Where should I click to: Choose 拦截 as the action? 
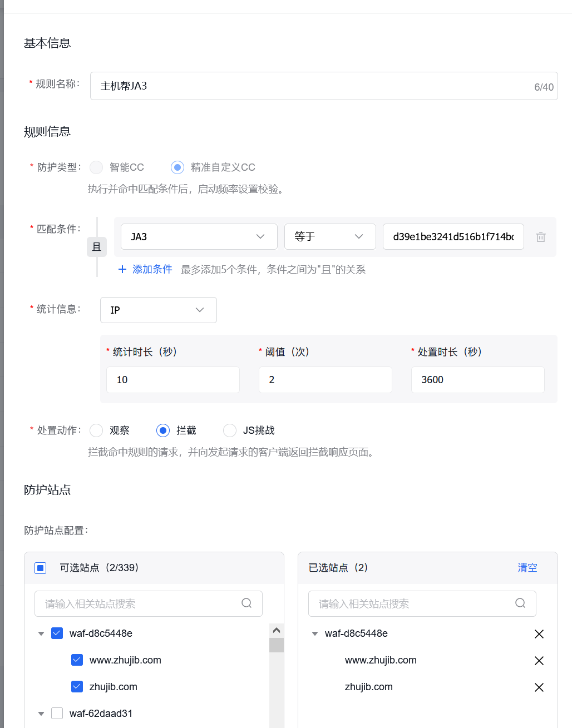(x=163, y=430)
